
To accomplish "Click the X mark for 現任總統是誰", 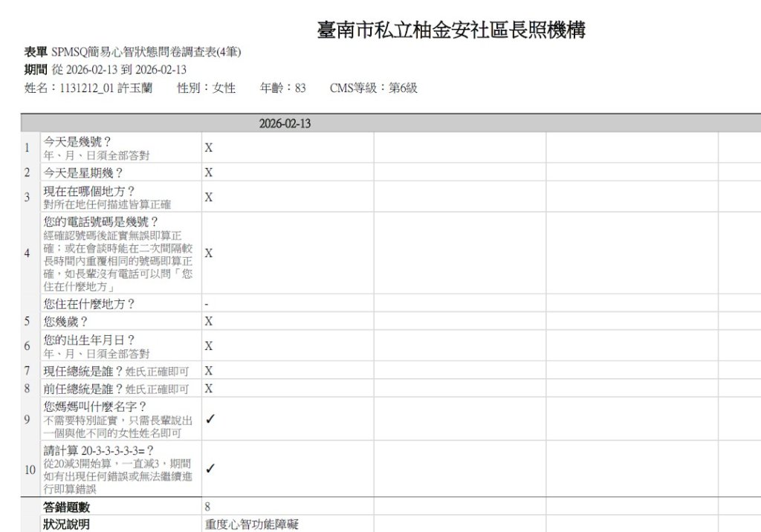I will click(209, 371).
